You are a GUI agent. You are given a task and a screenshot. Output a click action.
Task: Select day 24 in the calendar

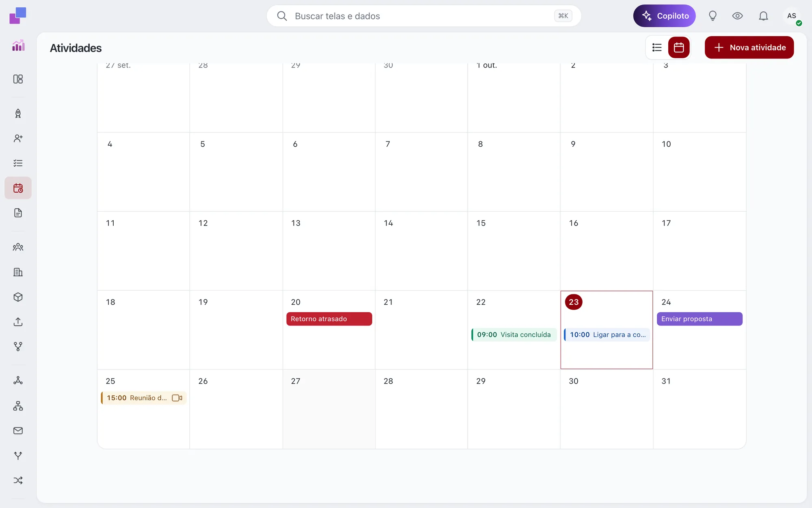click(x=666, y=302)
